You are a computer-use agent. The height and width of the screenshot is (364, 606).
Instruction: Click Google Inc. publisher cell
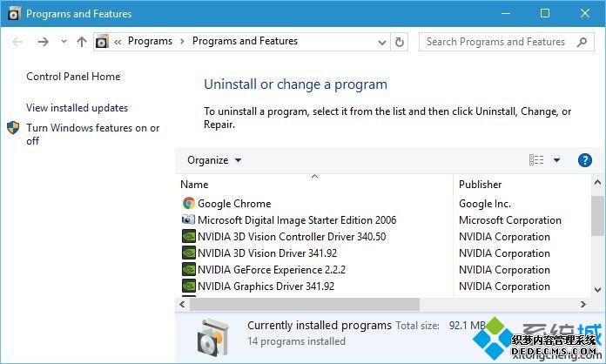click(x=485, y=203)
